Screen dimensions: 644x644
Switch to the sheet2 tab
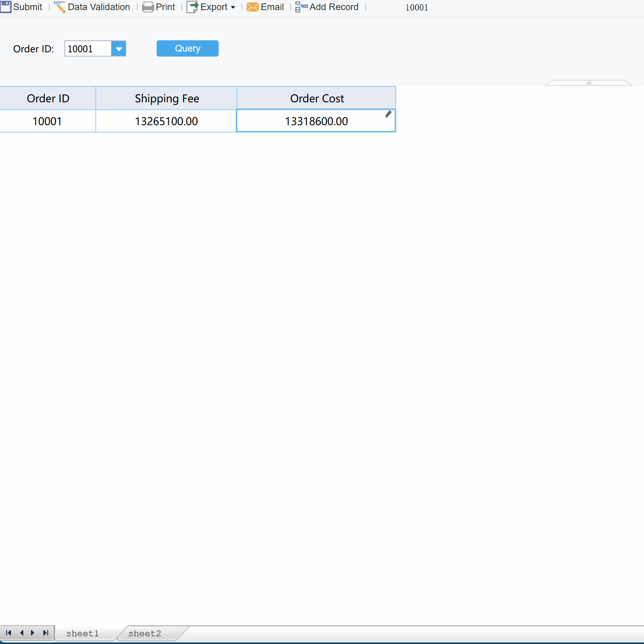tap(145, 633)
